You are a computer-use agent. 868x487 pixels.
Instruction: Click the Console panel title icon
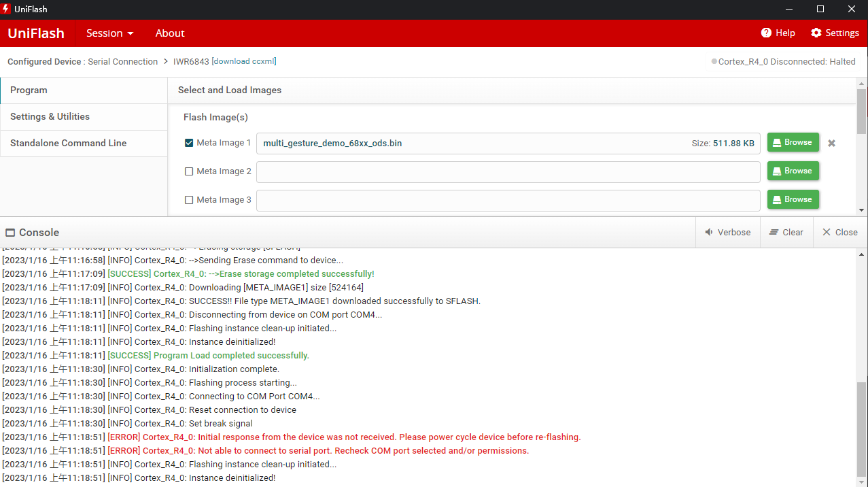[x=10, y=233]
